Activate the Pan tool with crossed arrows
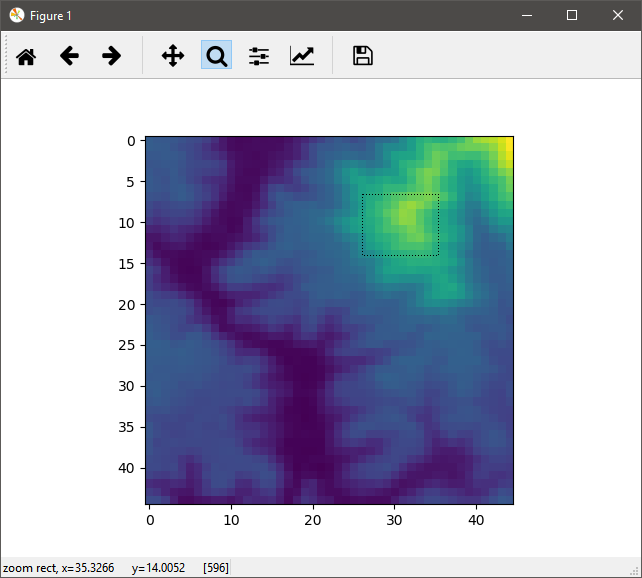The height and width of the screenshot is (578, 642). 173,56
